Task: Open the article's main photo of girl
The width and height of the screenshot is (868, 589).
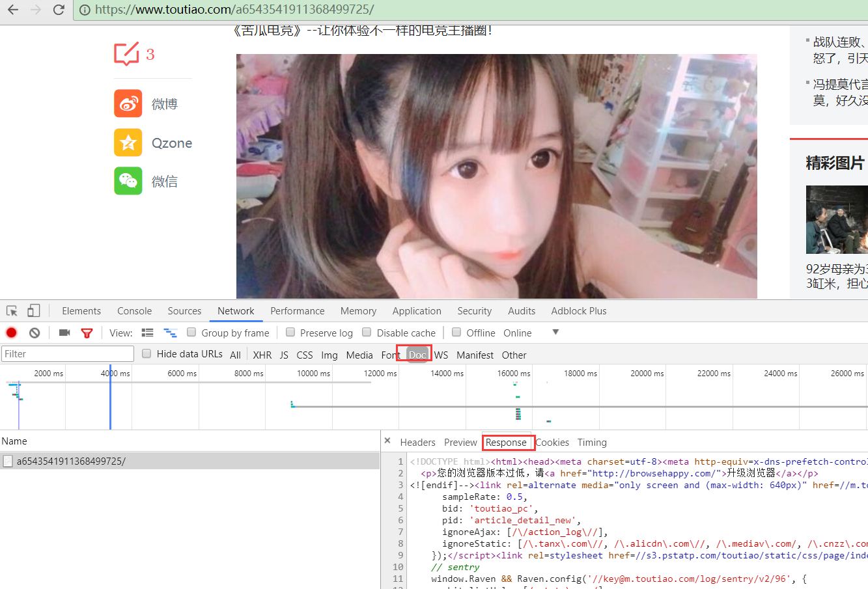Action: coord(496,176)
